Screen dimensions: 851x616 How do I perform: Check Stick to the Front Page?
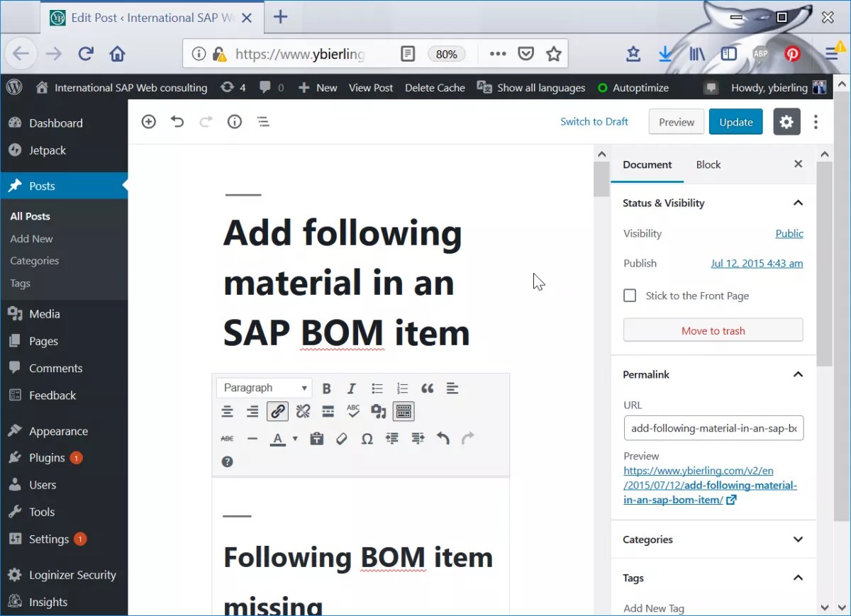pos(630,296)
